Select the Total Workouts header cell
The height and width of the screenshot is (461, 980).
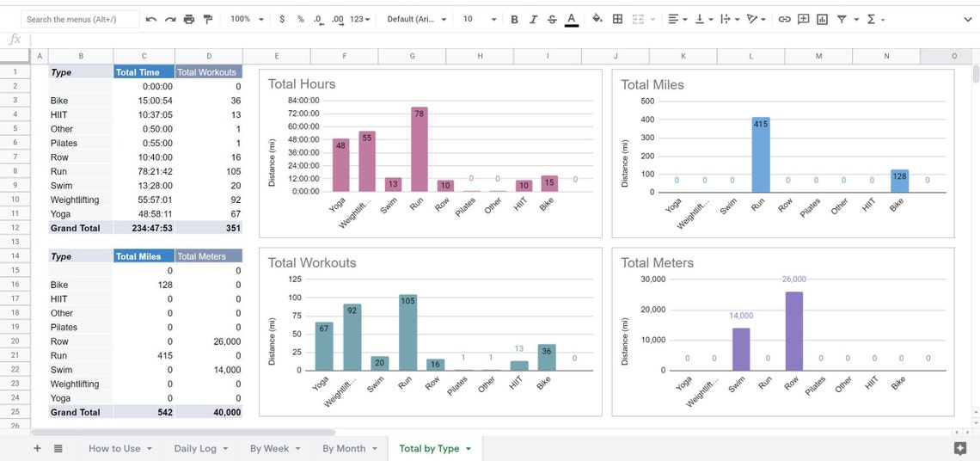(209, 72)
